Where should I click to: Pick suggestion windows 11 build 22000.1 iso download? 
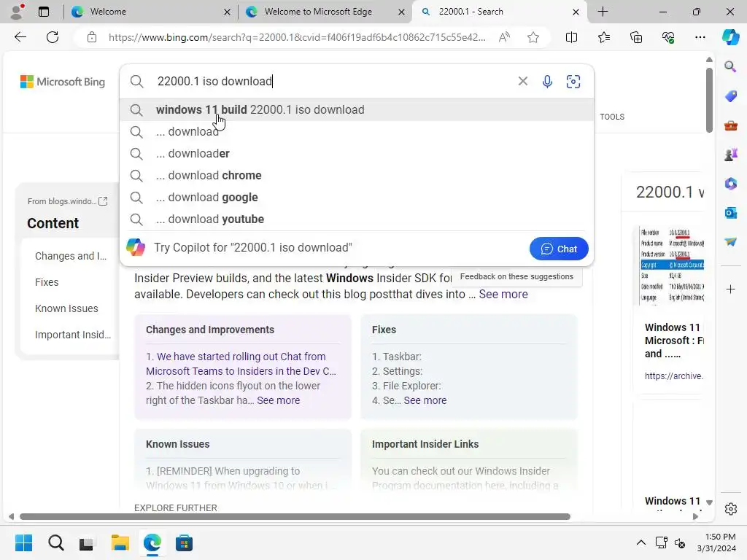coord(356,109)
